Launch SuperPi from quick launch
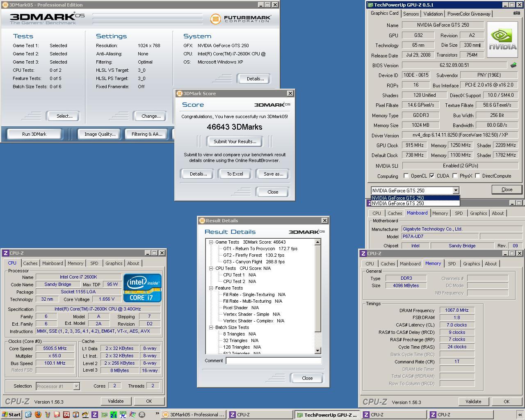Image resolution: width=525 pixels, height=420 pixels. pos(123,415)
